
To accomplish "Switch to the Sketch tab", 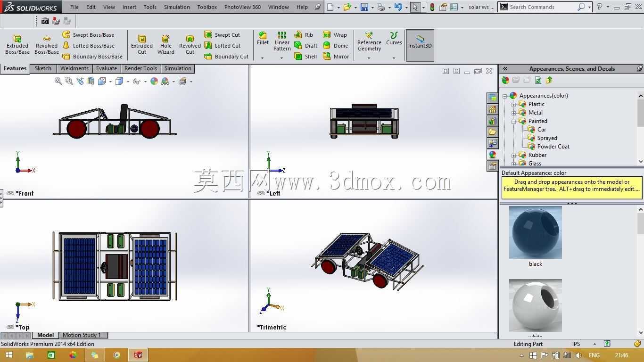I will [x=43, y=68].
